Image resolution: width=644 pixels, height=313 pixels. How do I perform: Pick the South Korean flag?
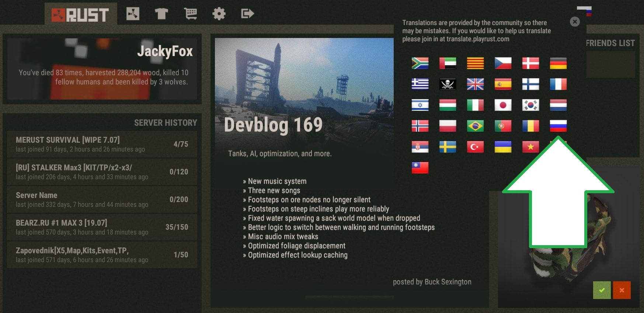click(530, 105)
